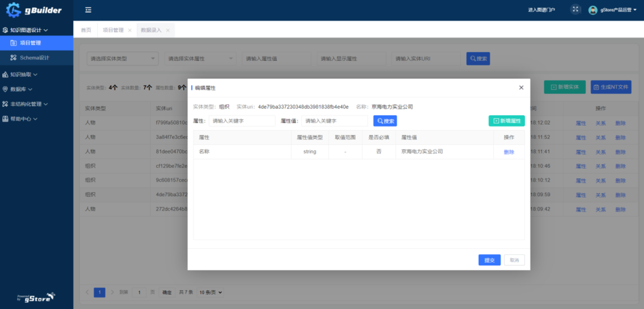Click 生成NT文件 button

[x=611, y=87]
